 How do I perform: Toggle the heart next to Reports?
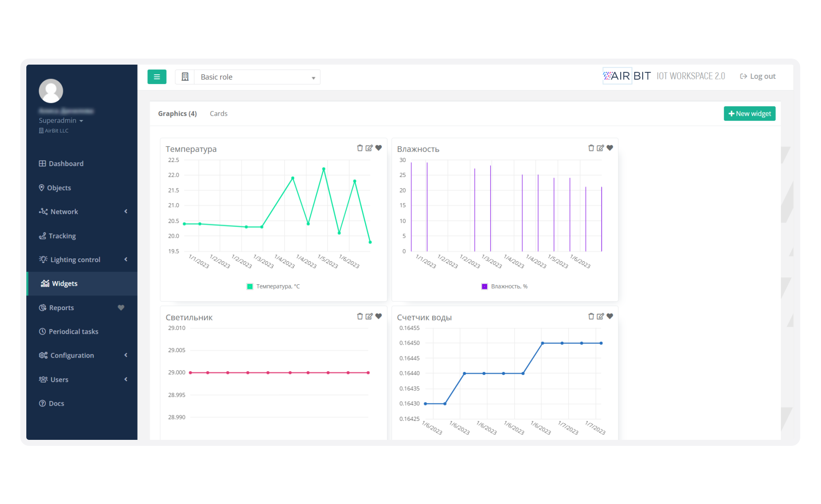(x=121, y=308)
